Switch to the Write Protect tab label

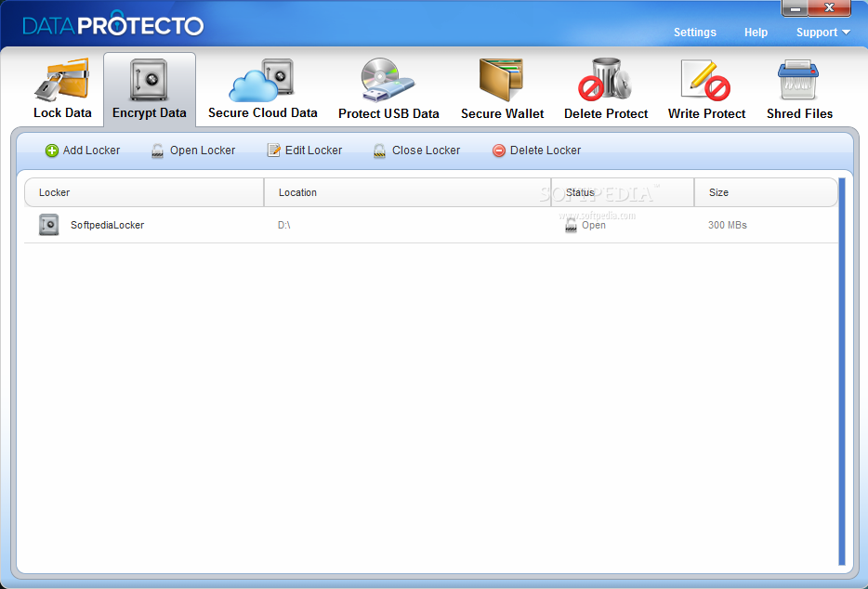707,113
